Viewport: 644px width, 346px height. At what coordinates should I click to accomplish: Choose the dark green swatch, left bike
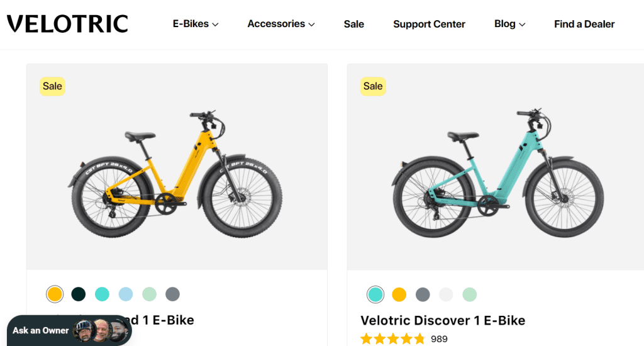[79, 294]
